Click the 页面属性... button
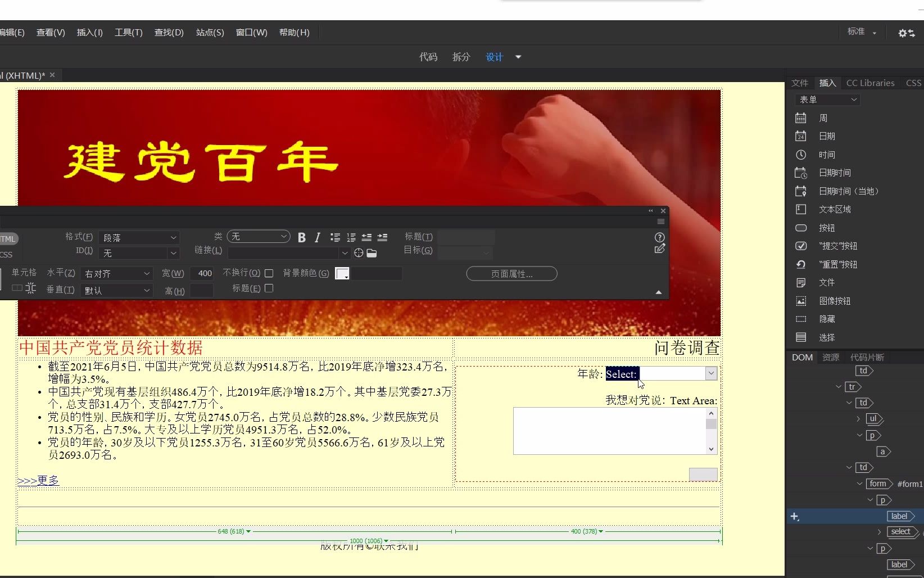924x578 pixels. click(511, 274)
